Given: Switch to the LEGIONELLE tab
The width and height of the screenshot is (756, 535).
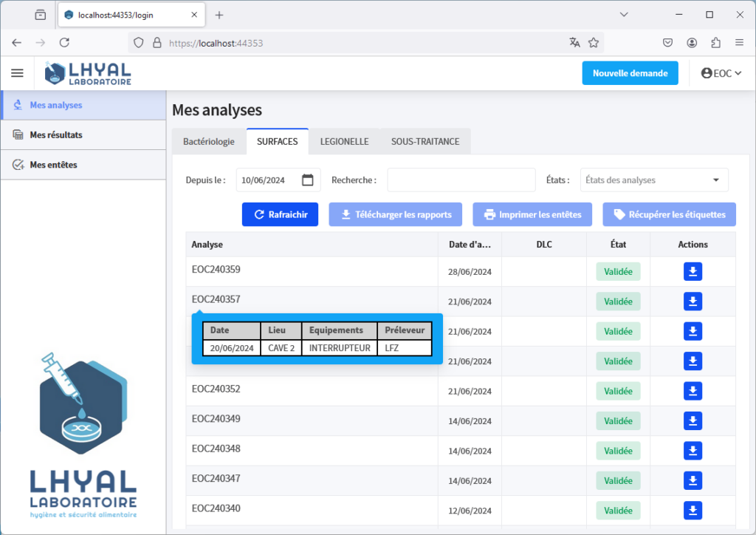Looking at the screenshot, I should (344, 141).
